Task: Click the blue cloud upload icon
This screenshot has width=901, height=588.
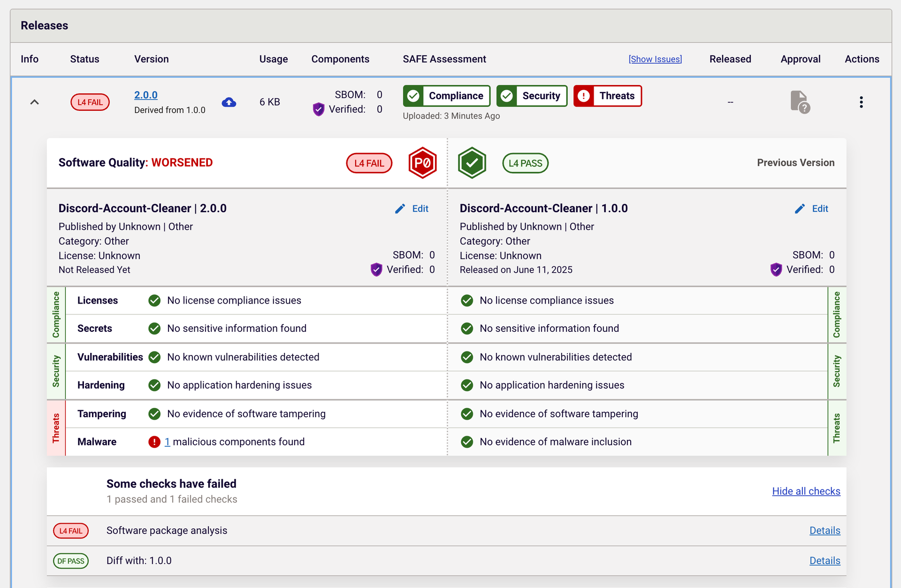Action: [229, 102]
